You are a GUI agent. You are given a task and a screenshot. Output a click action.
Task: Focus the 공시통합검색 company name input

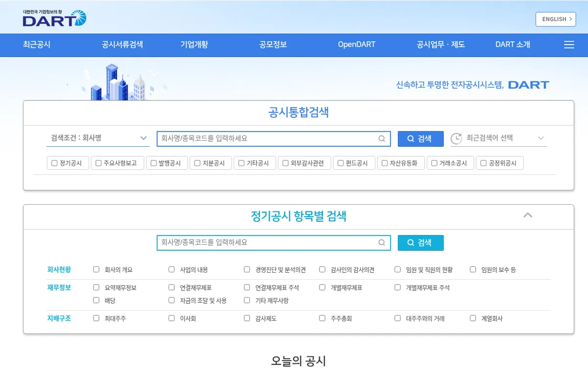(273, 139)
